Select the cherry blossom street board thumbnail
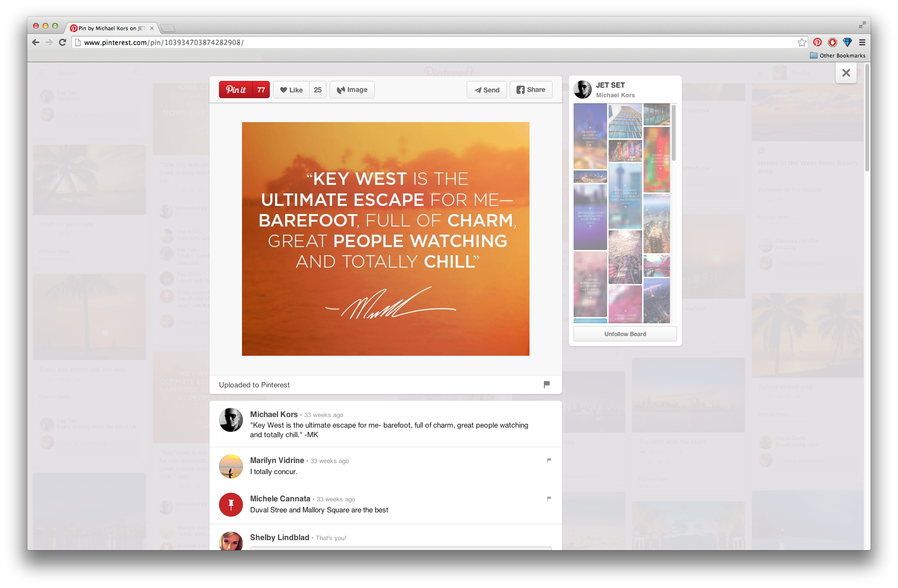The image size is (898, 588). click(625, 257)
